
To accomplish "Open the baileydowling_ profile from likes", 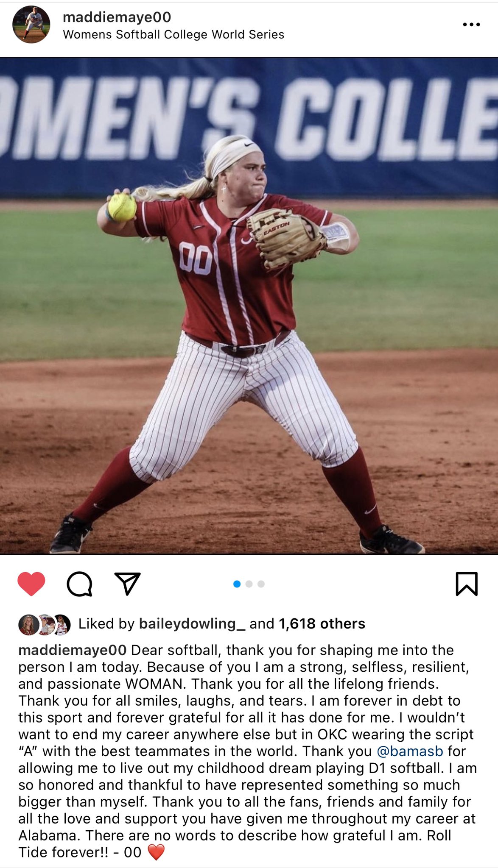I will coord(192,623).
